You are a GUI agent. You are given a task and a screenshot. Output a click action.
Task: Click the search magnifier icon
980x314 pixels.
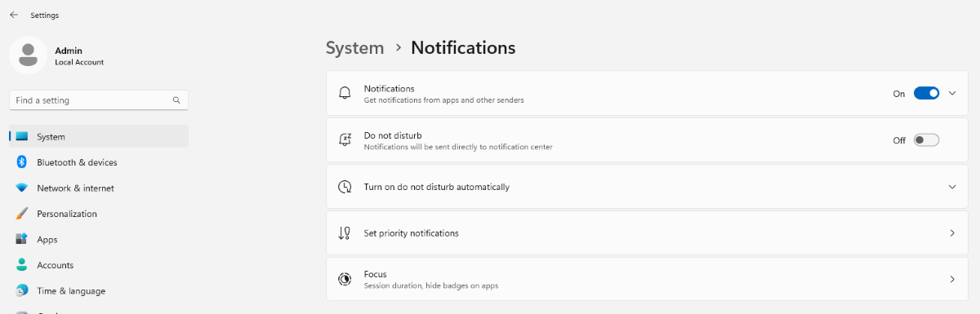click(176, 100)
